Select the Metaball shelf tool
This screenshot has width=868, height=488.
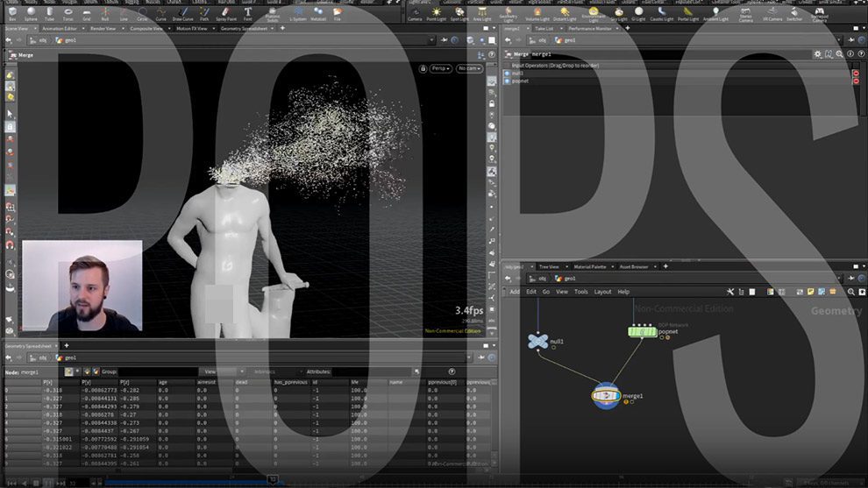point(318,13)
